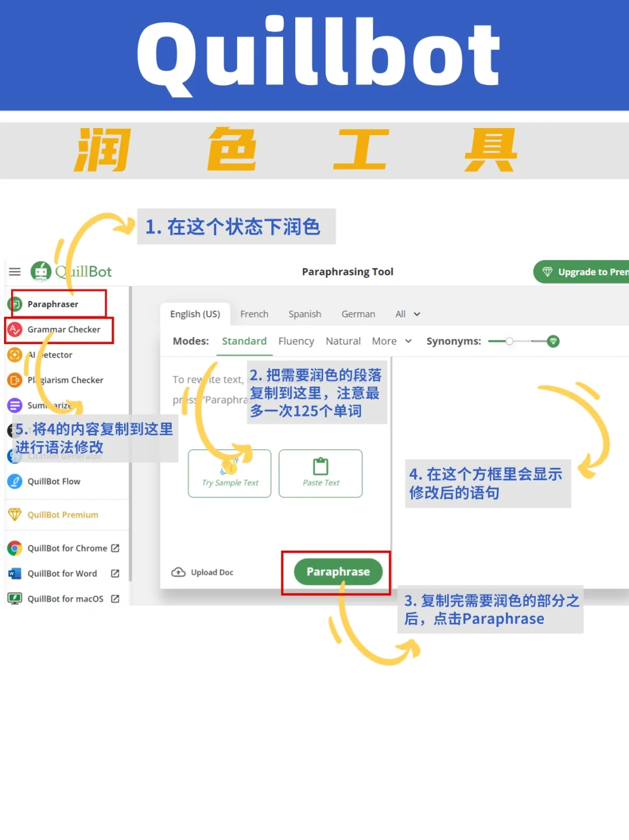Switch to the French language tab
Viewport: 629px width, 840px height.
(x=255, y=314)
